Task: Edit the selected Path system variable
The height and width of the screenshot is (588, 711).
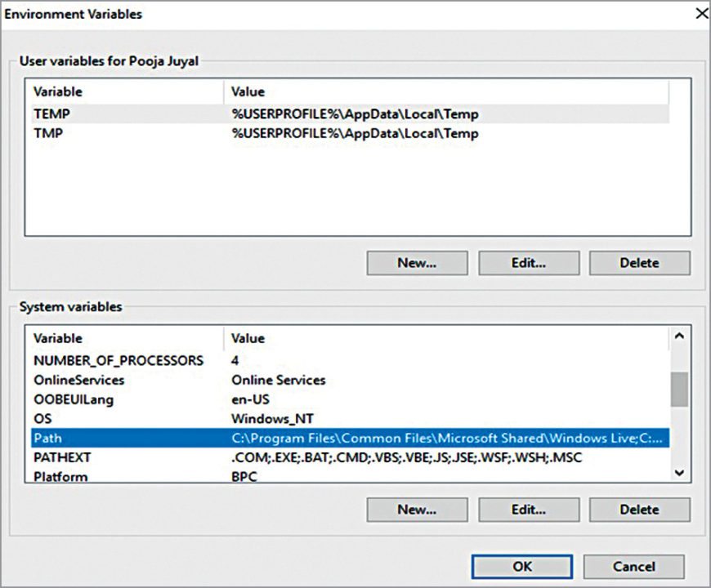Action: coord(528,510)
